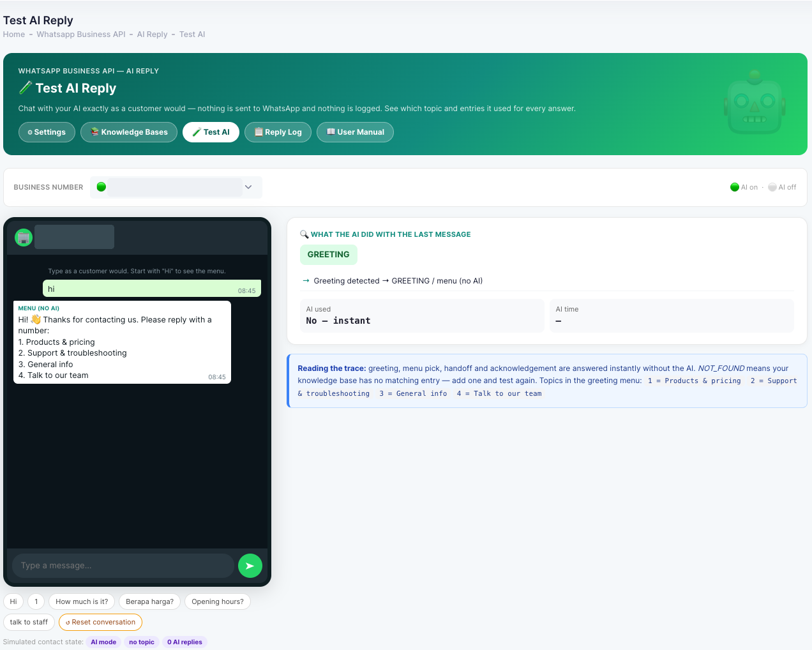Open the Settings tab
812x650 pixels.
pyautogui.click(x=47, y=132)
